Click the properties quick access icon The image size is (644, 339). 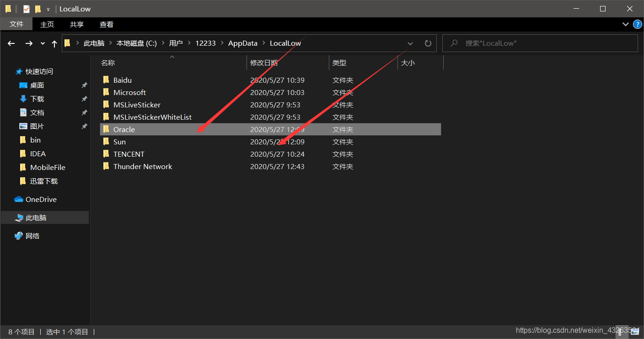(26, 9)
